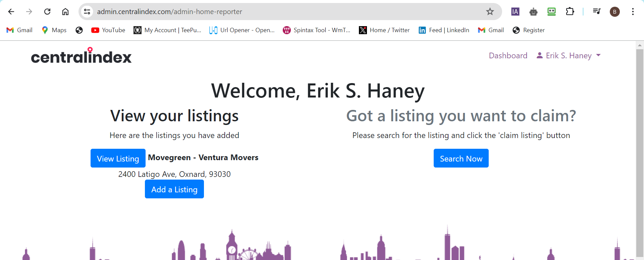Reload the current page
Image resolution: width=644 pixels, height=260 pixels.
coord(47,12)
